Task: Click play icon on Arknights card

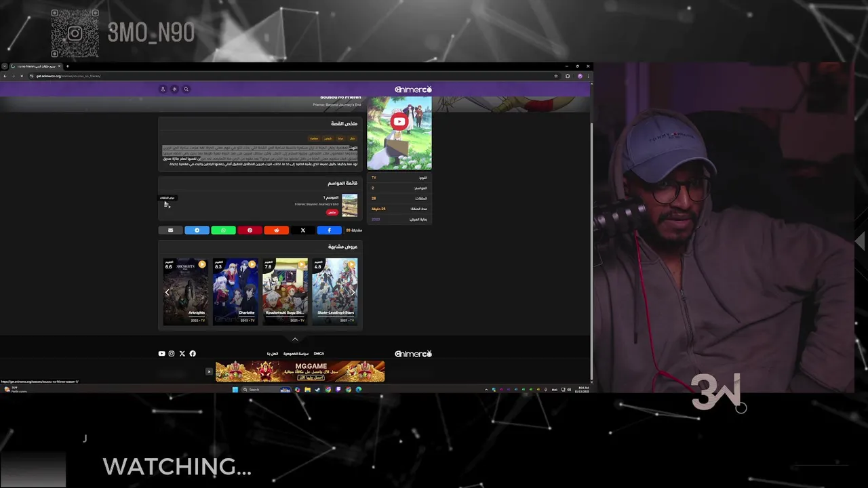Action: click(x=202, y=264)
